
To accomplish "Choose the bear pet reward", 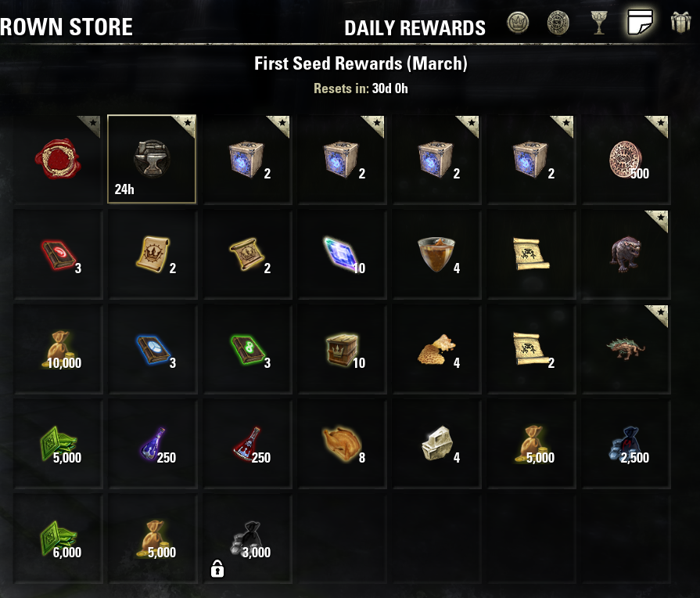I will (626, 254).
